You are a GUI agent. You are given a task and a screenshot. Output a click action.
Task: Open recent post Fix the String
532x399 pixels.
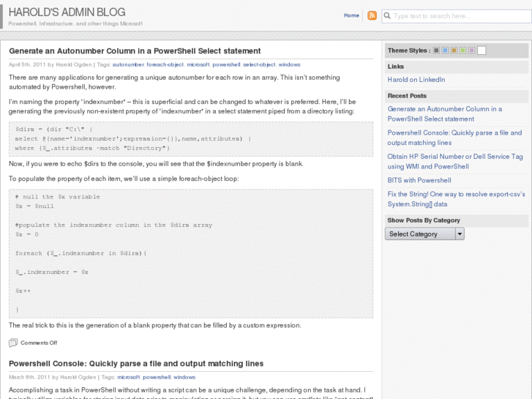click(457, 199)
